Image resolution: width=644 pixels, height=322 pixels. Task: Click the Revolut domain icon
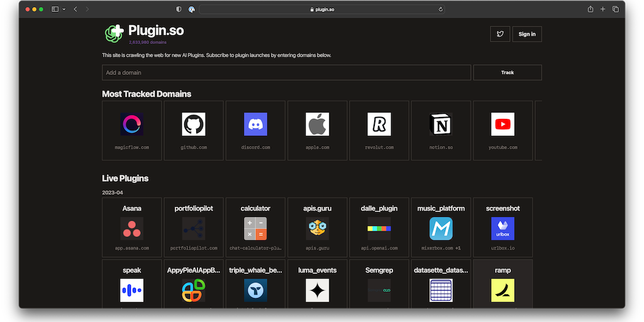pos(379,125)
